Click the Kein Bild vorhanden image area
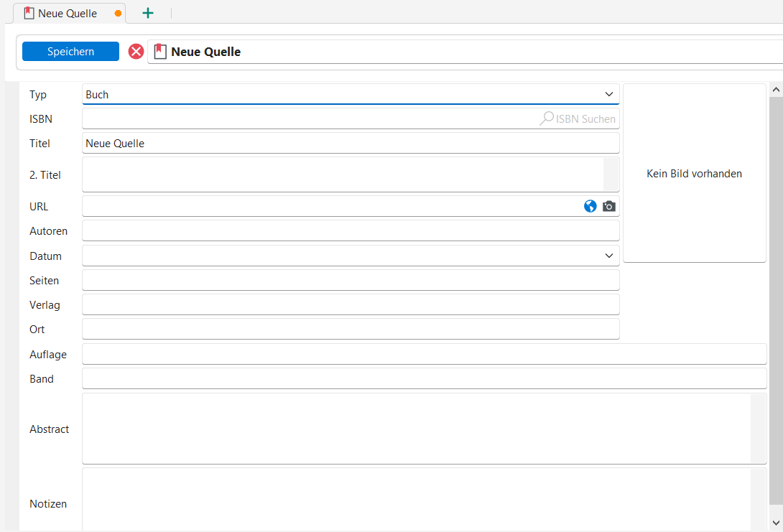Screen dimensions: 783x532 coord(694,174)
